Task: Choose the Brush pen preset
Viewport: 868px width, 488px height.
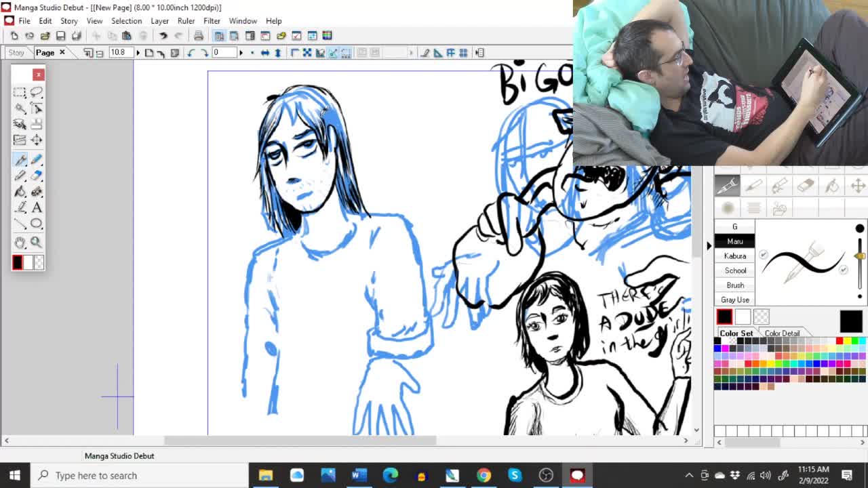Action: pos(734,285)
